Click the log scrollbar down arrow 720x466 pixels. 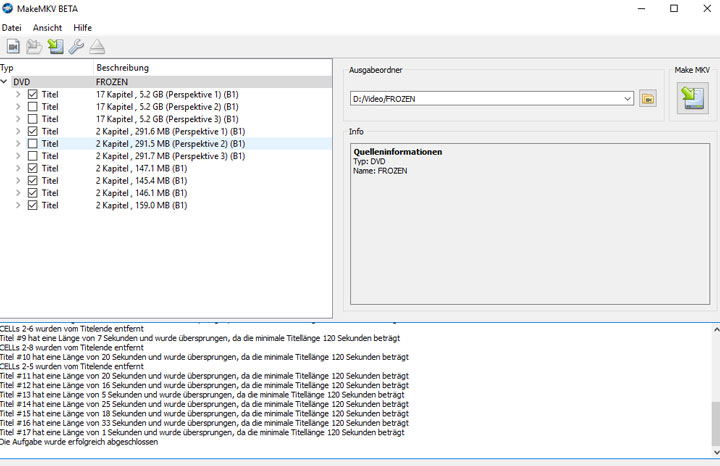716,453
